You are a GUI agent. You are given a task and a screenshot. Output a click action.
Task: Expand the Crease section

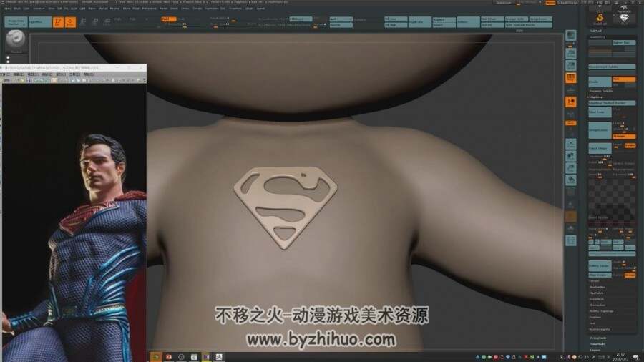[595, 281]
